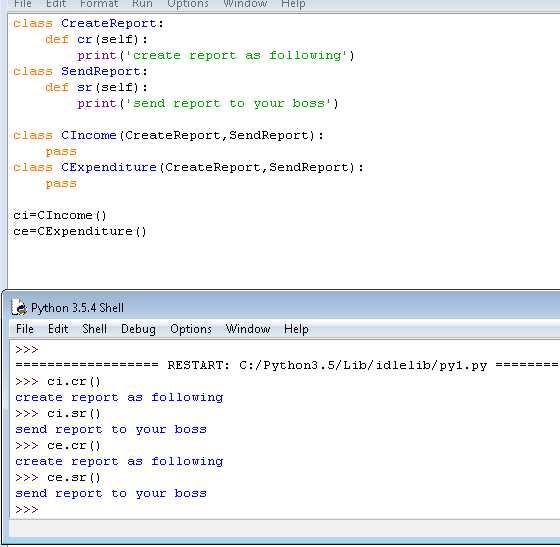Click the 'def cr(self):' line
This screenshot has width=560, height=547.
[96, 39]
